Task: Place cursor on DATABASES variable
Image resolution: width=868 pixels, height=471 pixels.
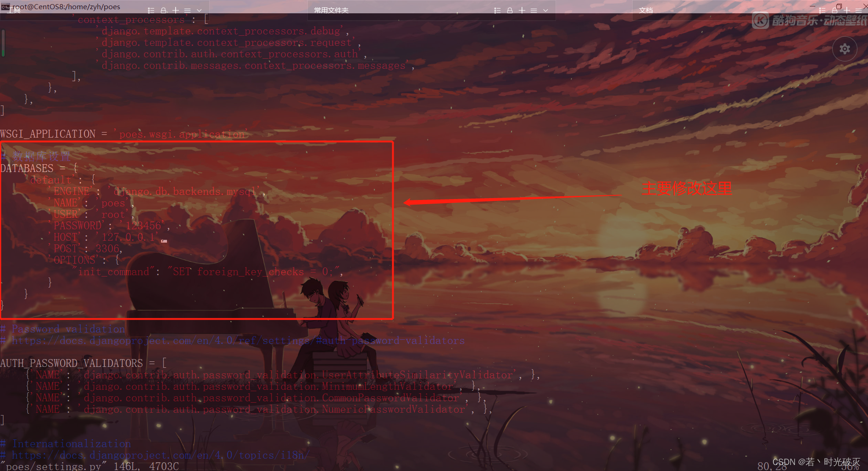Action: click(x=27, y=168)
